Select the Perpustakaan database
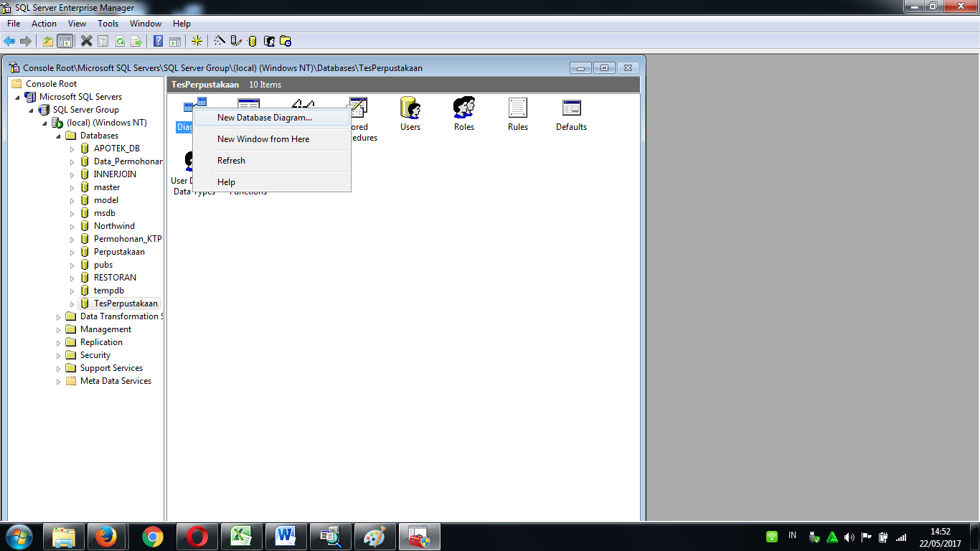The image size is (980, 551). (x=119, y=252)
